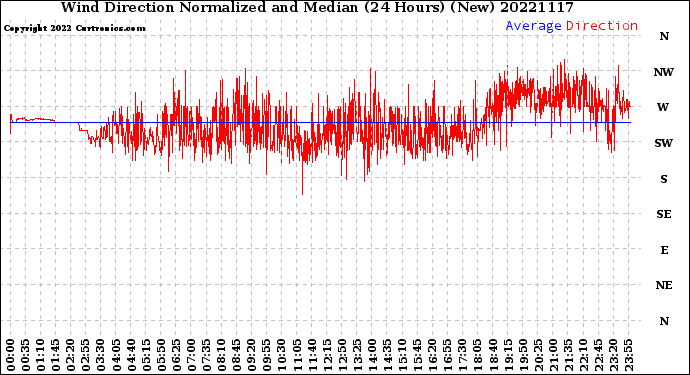Viewport: 690px width, 375px height.
Task: Click the 'Copyright 2022 Cartronics.com' text
Action: (x=74, y=28)
